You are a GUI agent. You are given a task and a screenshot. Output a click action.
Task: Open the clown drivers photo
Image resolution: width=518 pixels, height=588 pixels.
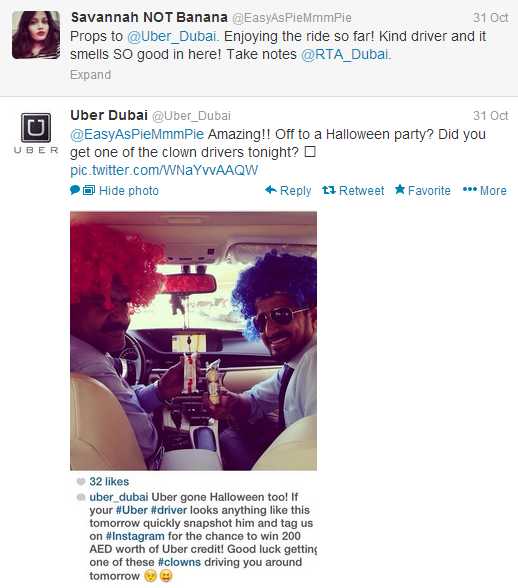194,341
